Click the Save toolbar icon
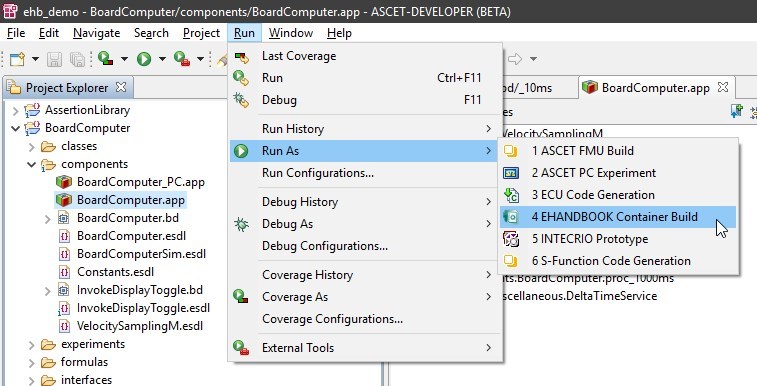757x386 pixels. coord(54,59)
